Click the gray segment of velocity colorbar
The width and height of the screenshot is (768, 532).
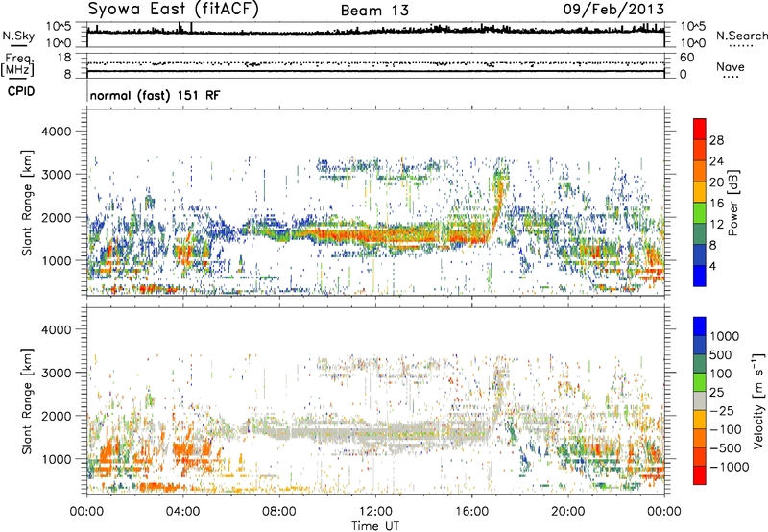coord(700,401)
